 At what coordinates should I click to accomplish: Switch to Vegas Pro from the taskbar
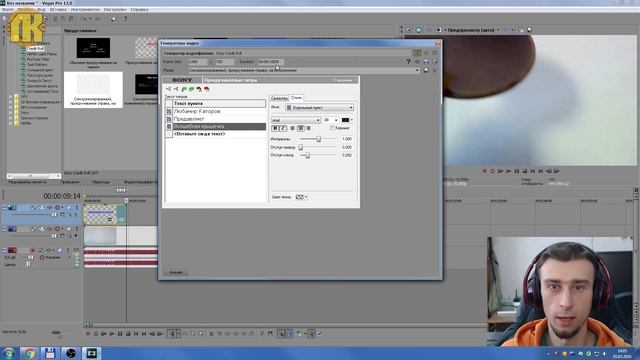pos(91,353)
